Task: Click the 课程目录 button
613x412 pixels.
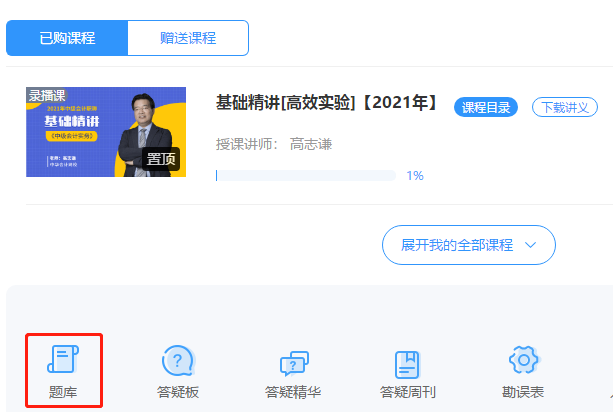Action: [486, 107]
